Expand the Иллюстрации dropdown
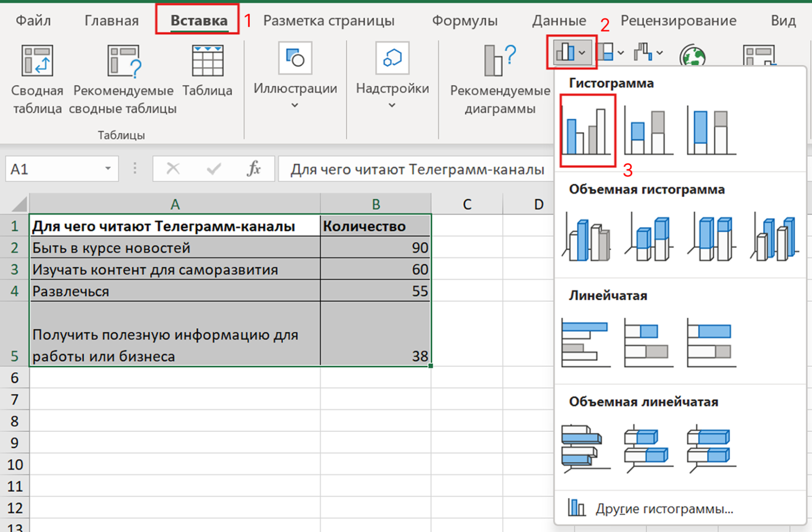The height and width of the screenshot is (532, 812). pyautogui.click(x=295, y=105)
